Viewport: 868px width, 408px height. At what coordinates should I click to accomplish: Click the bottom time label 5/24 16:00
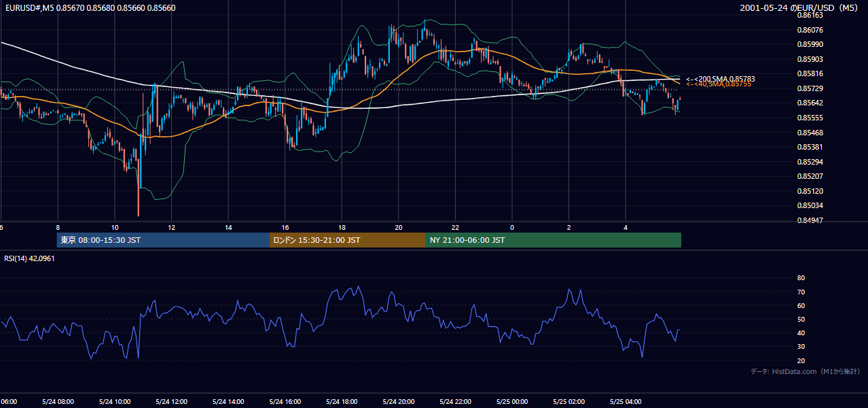pos(285,401)
